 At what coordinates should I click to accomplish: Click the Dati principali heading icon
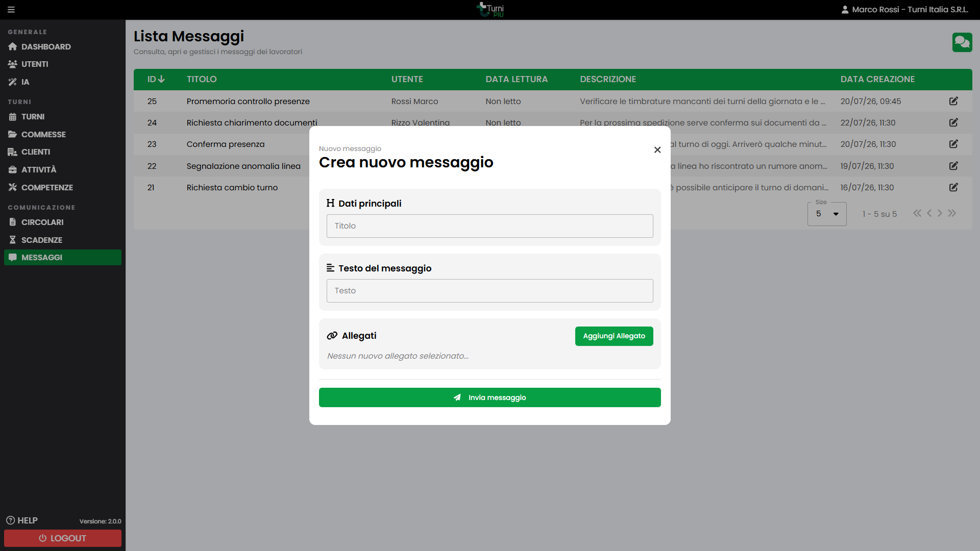point(331,203)
